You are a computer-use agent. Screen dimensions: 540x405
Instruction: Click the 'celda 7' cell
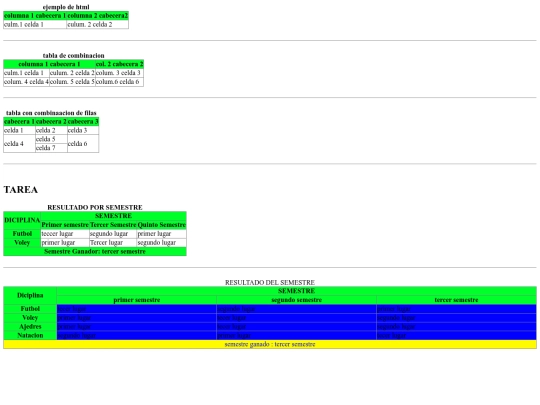pyautogui.click(x=51, y=148)
